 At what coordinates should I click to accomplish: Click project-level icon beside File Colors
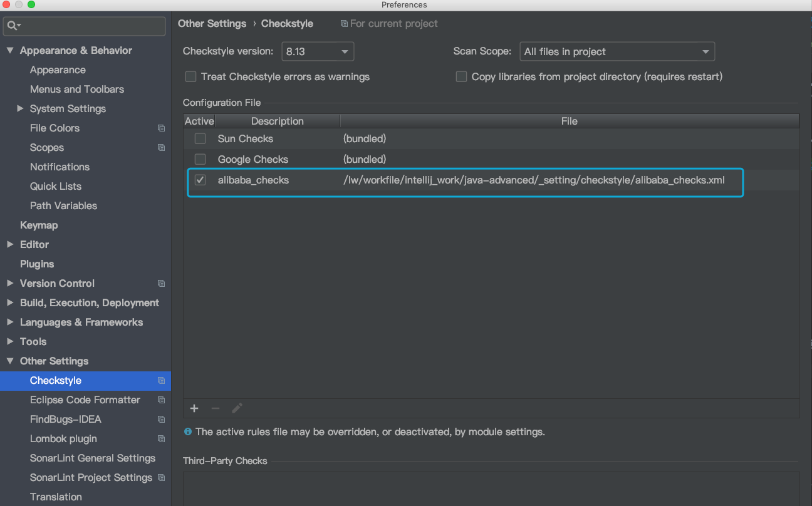click(x=161, y=128)
